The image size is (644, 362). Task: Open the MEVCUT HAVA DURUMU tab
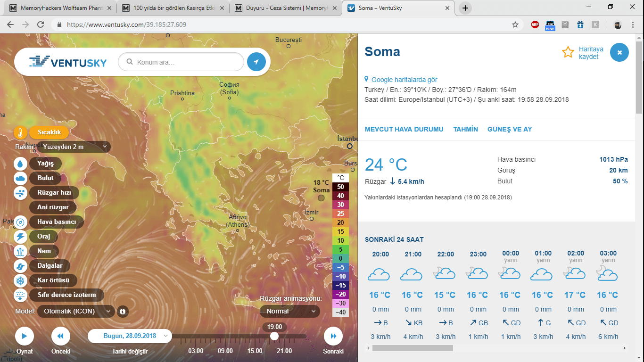[404, 130]
